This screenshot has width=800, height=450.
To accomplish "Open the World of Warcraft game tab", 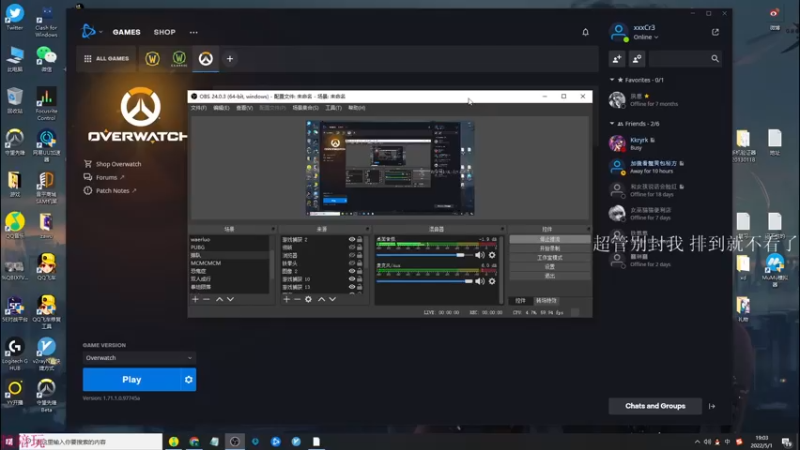I will (x=152, y=59).
